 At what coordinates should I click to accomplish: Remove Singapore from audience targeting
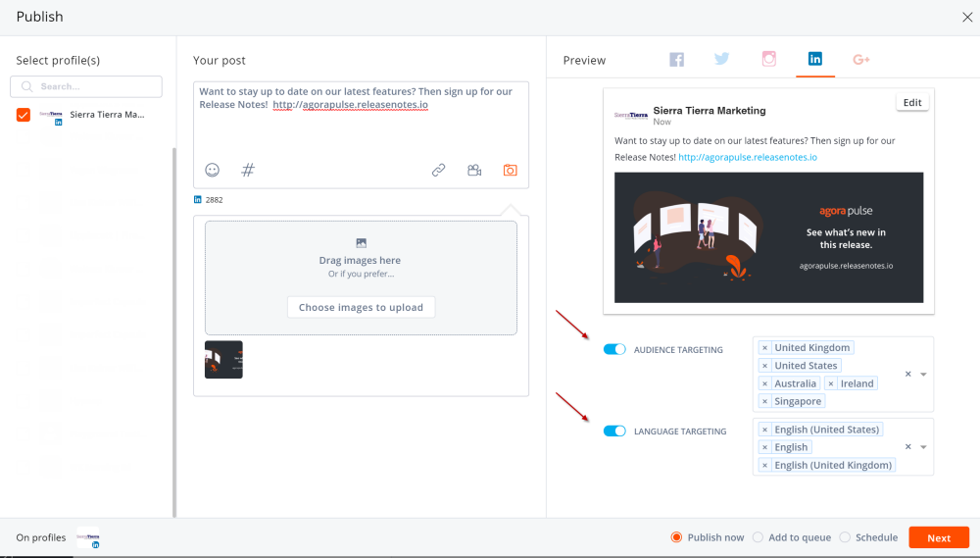pyautogui.click(x=764, y=402)
